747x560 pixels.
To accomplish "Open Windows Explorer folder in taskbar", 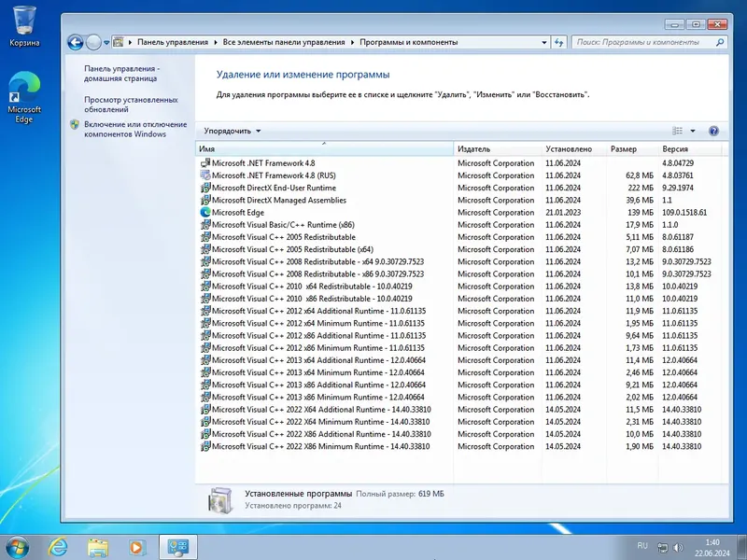I will pyautogui.click(x=98, y=548).
